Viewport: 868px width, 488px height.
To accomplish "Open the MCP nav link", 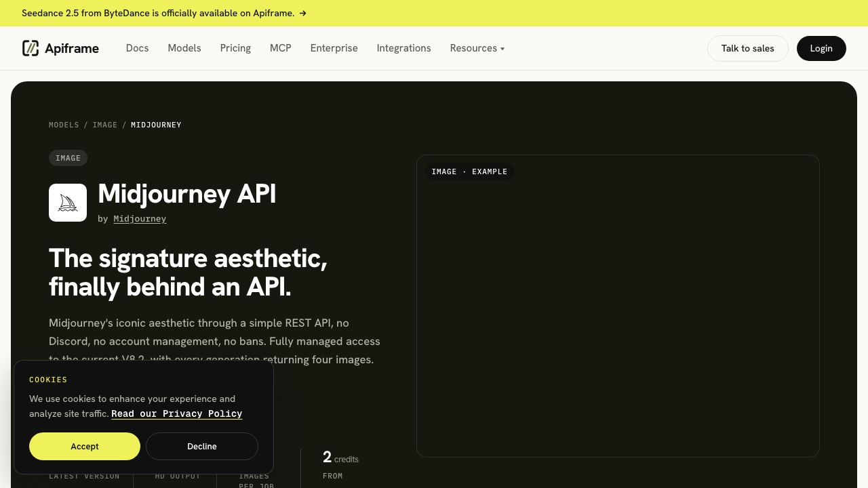I will [x=280, y=48].
